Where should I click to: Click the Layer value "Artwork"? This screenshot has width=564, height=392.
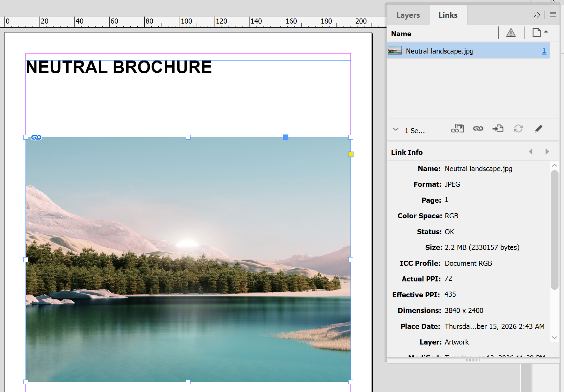click(x=457, y=342)
